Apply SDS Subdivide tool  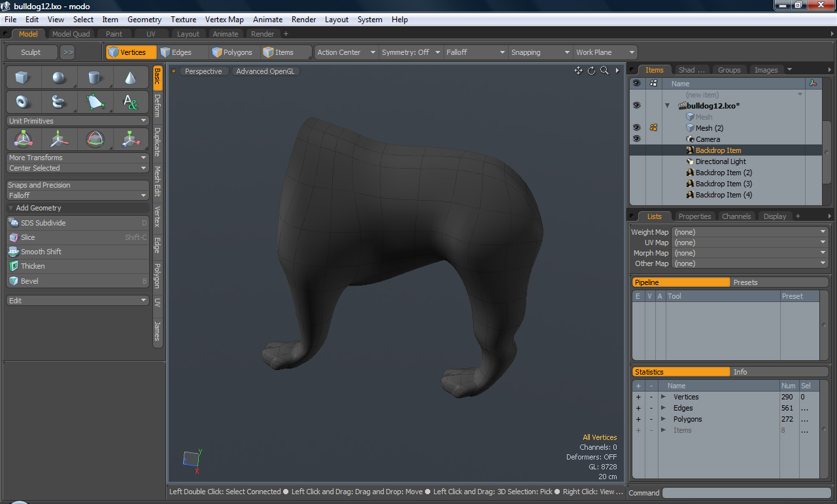point(78,223)
